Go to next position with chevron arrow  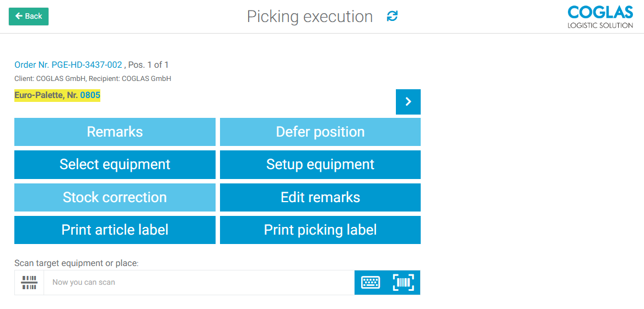[408, 102]
